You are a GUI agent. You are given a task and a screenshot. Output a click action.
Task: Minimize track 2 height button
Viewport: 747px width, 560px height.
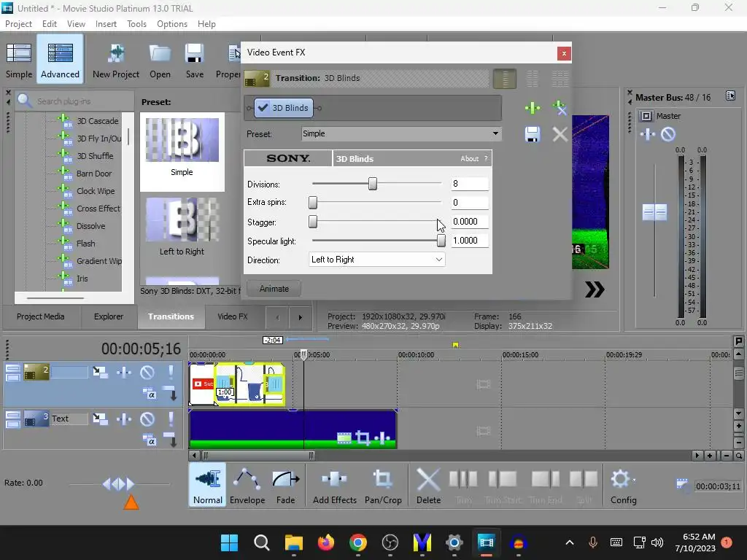(x=13, y=368)
